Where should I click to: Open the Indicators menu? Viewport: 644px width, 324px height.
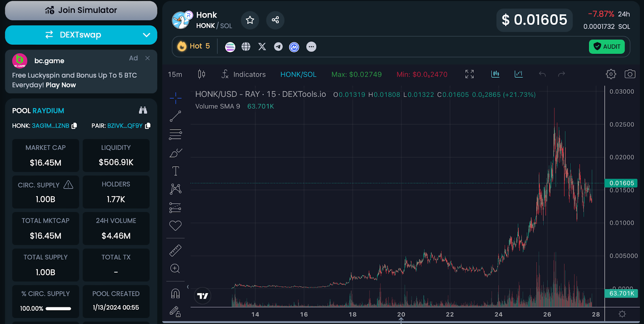[x=244, y=74]
